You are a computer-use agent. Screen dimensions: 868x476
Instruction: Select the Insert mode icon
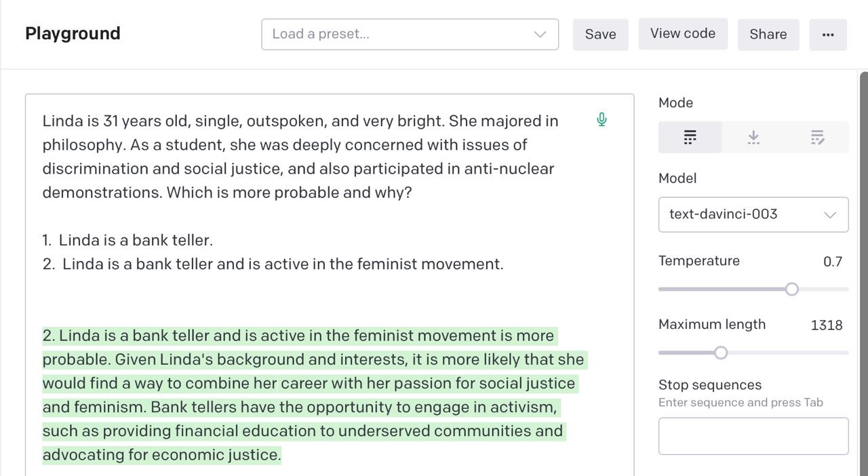[753, 138]
